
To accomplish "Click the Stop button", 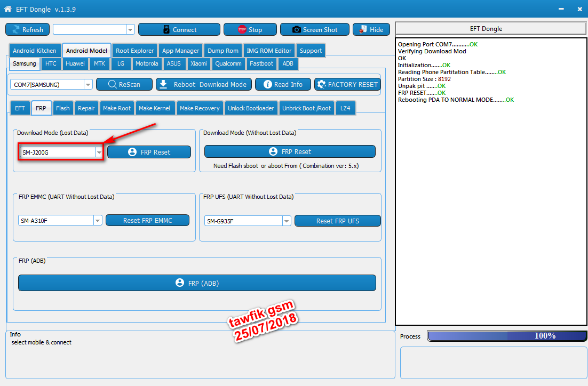I will (250, 30).
